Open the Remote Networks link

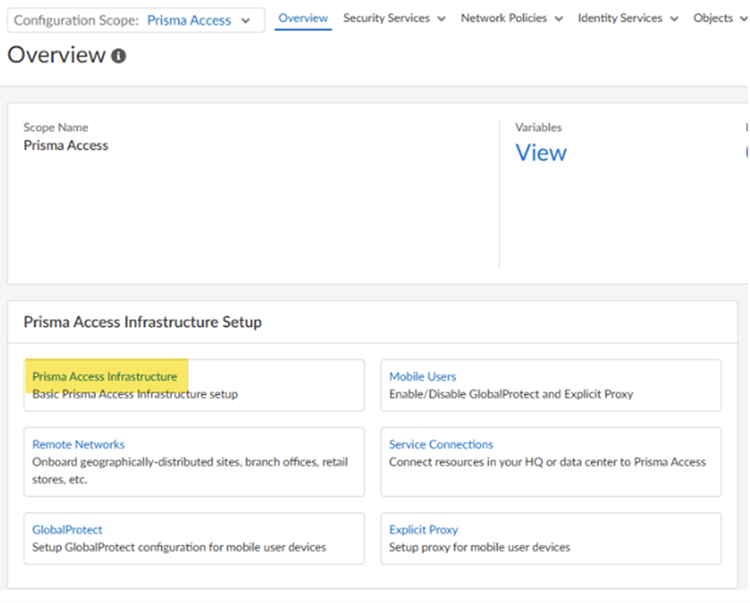[x=78, y=445]
